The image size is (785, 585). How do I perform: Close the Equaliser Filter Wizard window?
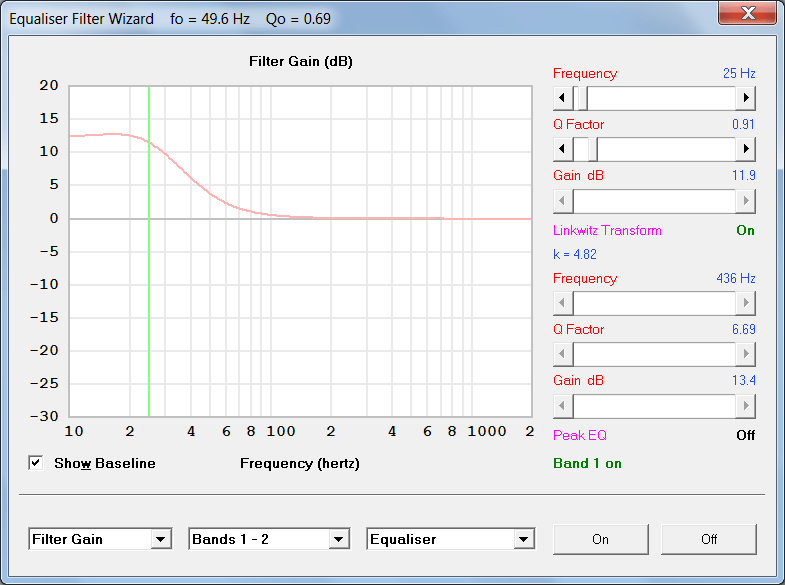coord(747,12)
